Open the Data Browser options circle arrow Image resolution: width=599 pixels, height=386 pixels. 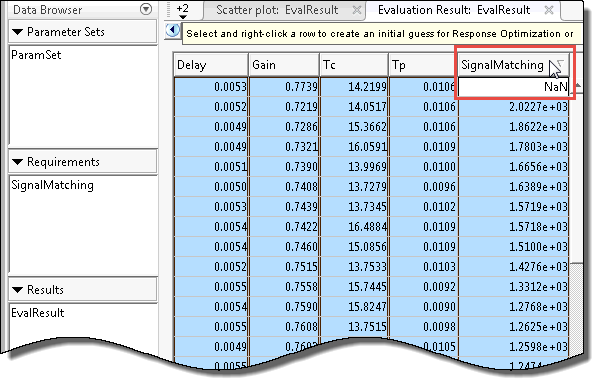[146, 9]
